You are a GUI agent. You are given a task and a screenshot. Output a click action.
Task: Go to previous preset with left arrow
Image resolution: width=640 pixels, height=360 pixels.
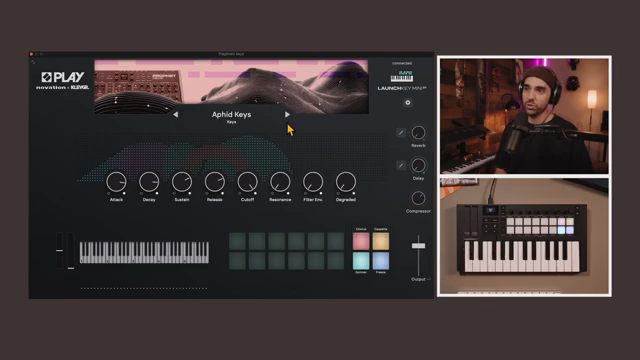coord(176,115)
